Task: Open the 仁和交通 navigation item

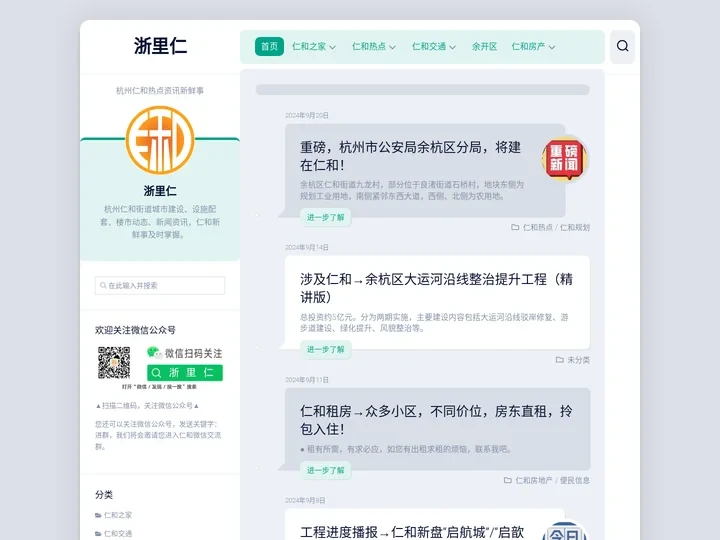Action: [429, 46]
